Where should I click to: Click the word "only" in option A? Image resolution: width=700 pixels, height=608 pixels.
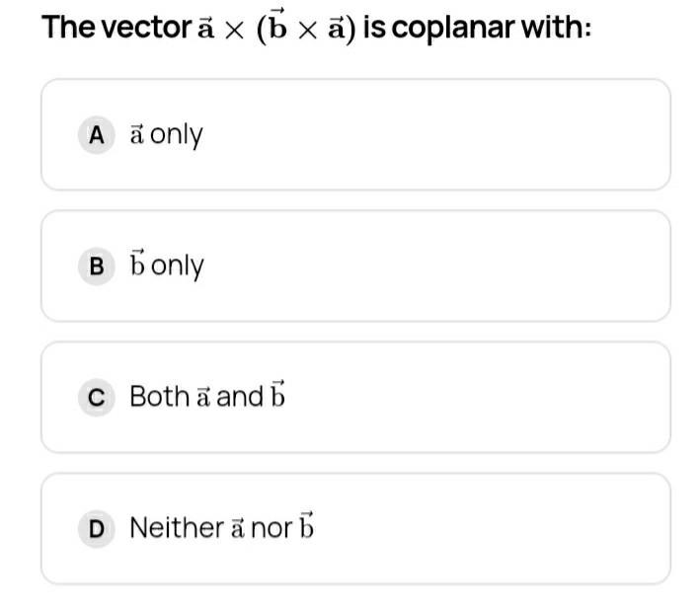[x=177, y=135]
